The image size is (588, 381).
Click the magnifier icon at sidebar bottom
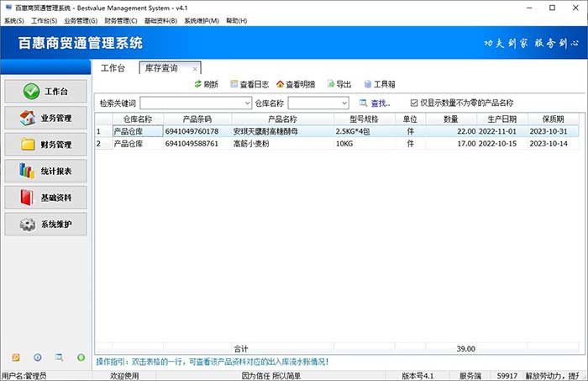tap(59, 357)
